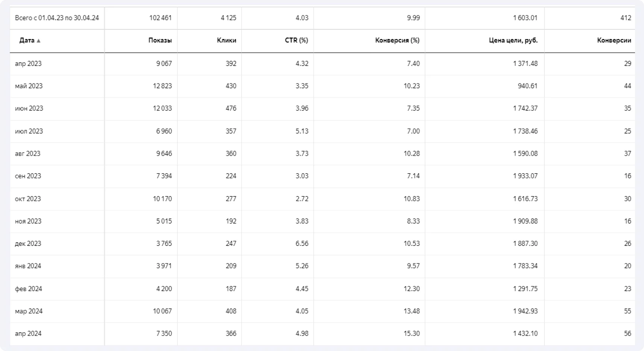Click the Конверсия (%) column header

[397, 40]
